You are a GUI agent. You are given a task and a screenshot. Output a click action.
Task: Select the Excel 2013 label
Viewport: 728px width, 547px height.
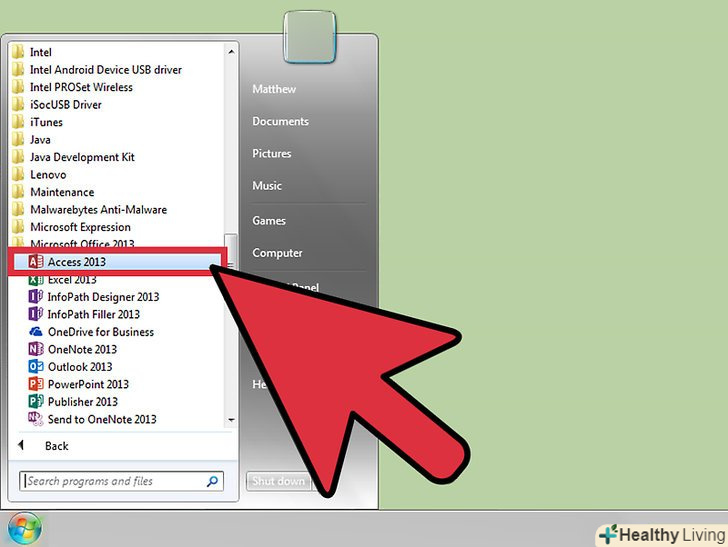[x=72, y=280]
